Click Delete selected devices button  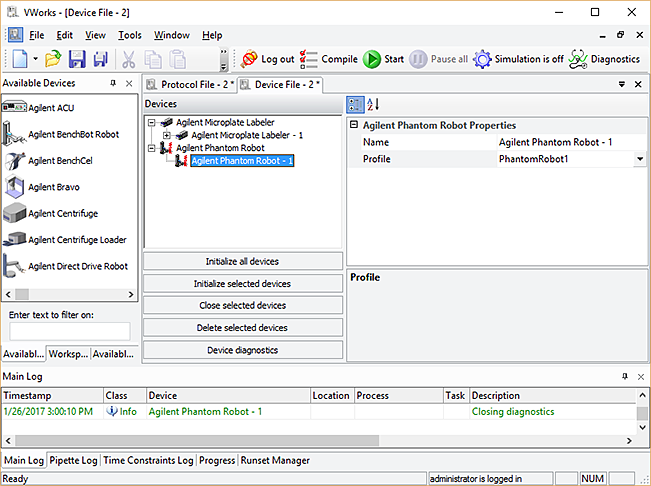(243, 327)
